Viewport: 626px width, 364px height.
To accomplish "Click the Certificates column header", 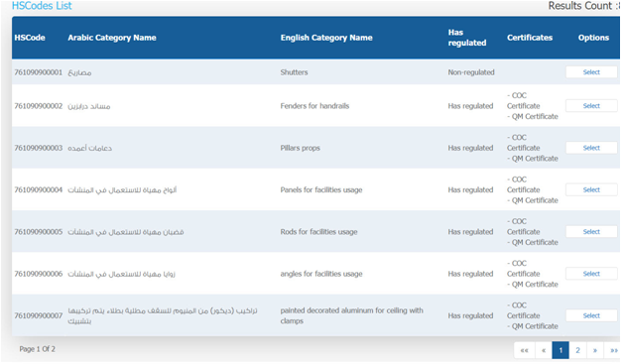I will coord(530,38).
